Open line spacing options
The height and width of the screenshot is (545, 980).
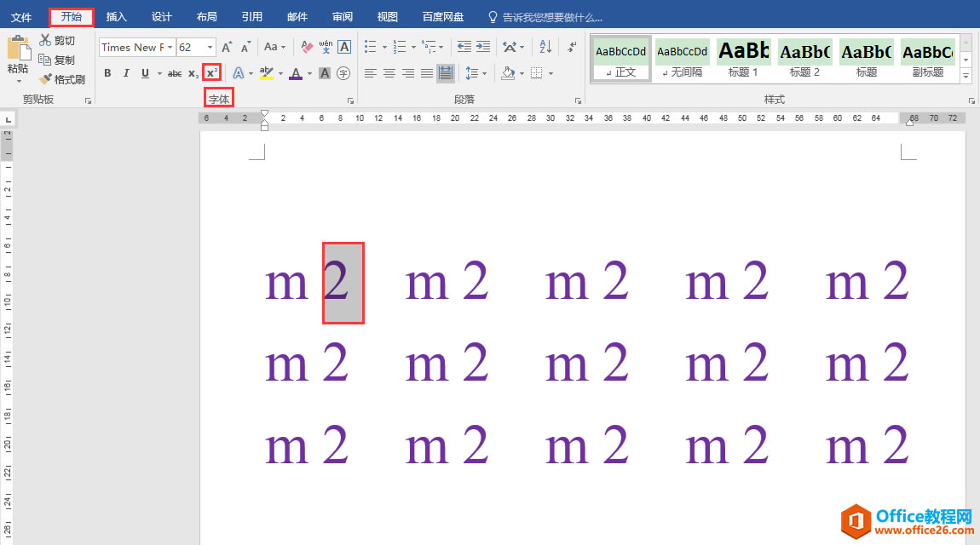pyautogui.click(x=472, y=73)
